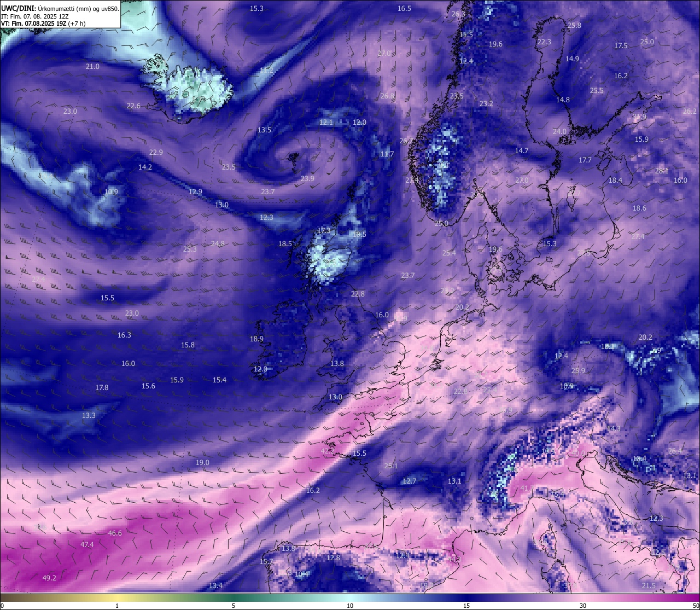This screenshot has width=700, height=610.
Task: Click the 21.0 value near Greenland
Action: [x=92, y=66]
